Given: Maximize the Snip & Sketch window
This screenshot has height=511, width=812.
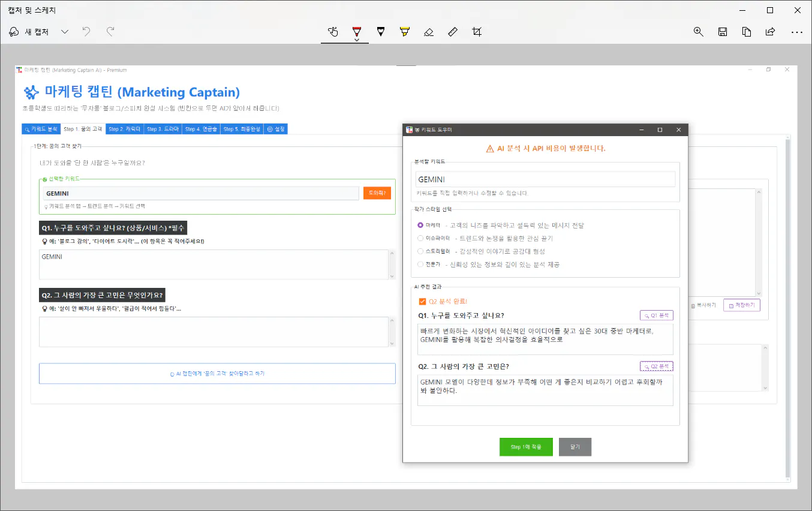Looking at the screenshot, I should (770, 10).
